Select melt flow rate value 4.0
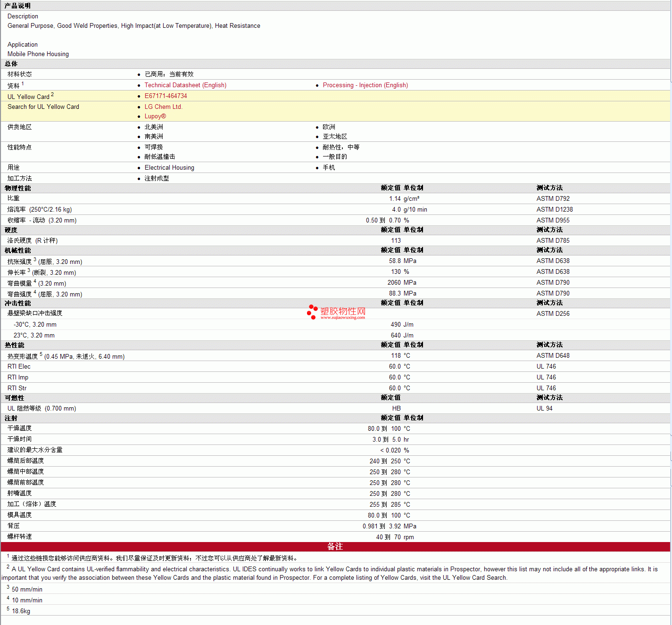The width and height of the screenshot is (672, 625). pos(396,210)
